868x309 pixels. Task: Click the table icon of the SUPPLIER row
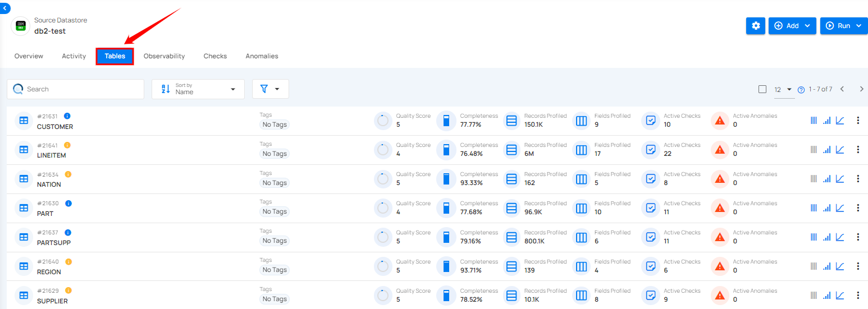(24, 295)
